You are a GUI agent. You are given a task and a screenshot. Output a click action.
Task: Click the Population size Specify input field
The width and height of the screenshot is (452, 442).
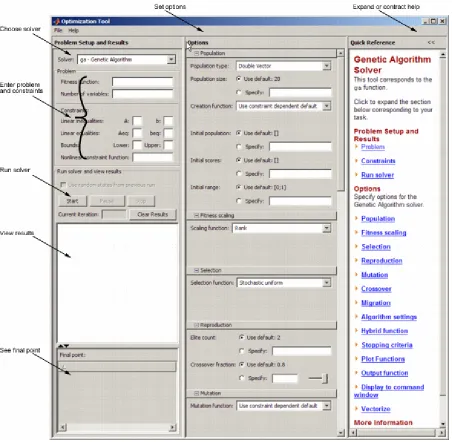coord(300,92)
